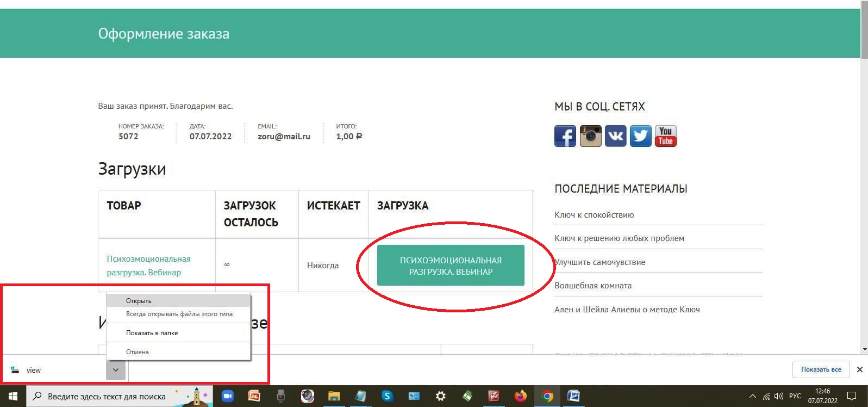Click the 'Загрузки' section heading
Viewport: 868px width, 407px height.
click(x=132, y=169)
